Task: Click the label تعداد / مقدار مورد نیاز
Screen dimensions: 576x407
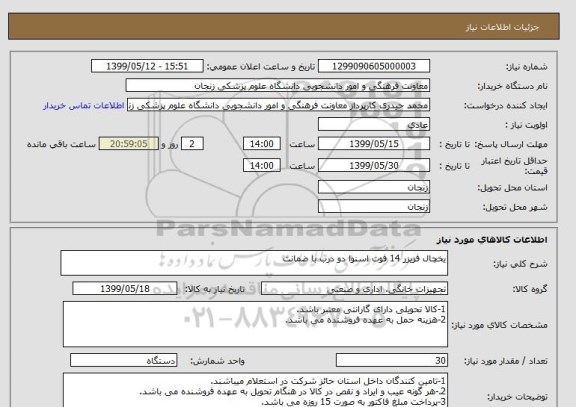Action: (x=505, y=361)
